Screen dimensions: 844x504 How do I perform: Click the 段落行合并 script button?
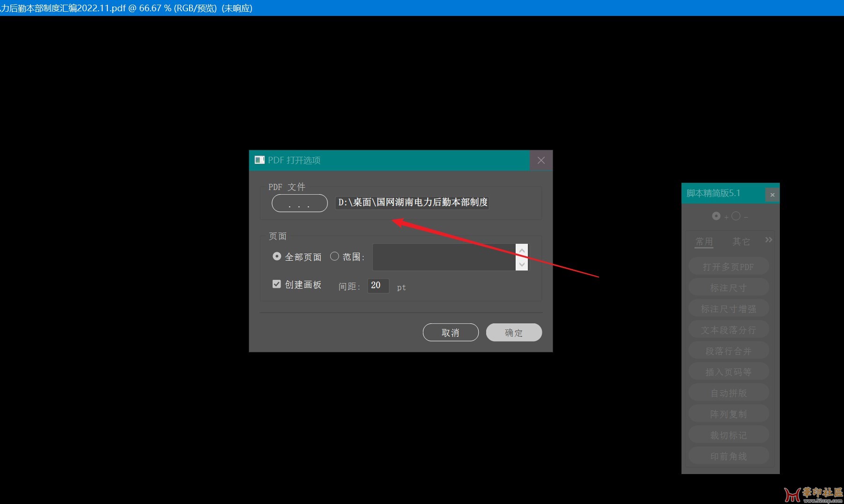tap(728, 351)
